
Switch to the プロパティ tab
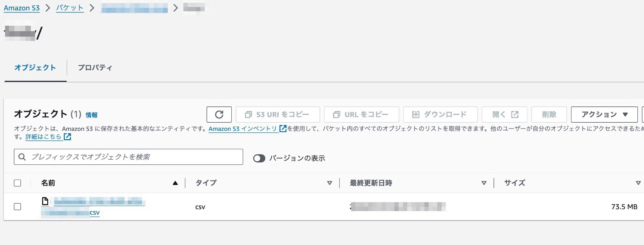tap(95, 68)
